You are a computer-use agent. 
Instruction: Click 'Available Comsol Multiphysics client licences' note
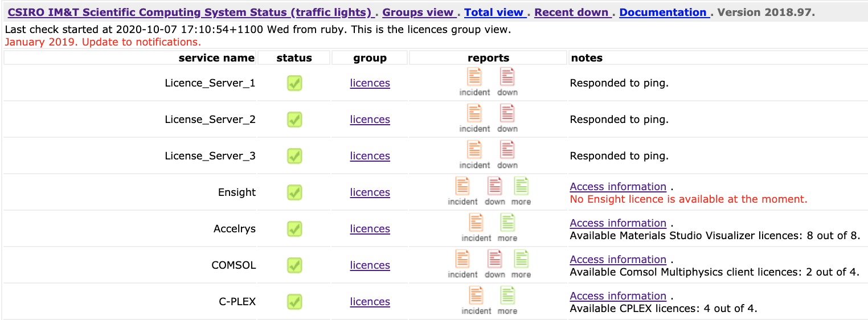click(715, 272)
